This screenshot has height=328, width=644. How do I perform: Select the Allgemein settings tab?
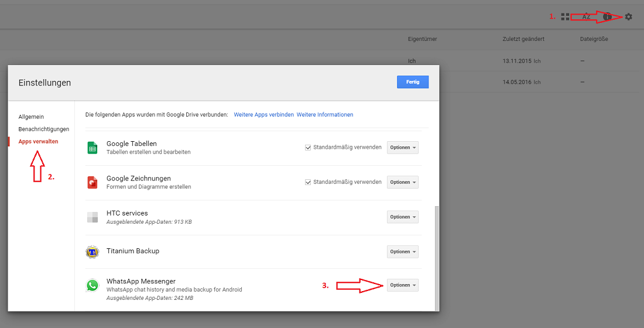31,117
